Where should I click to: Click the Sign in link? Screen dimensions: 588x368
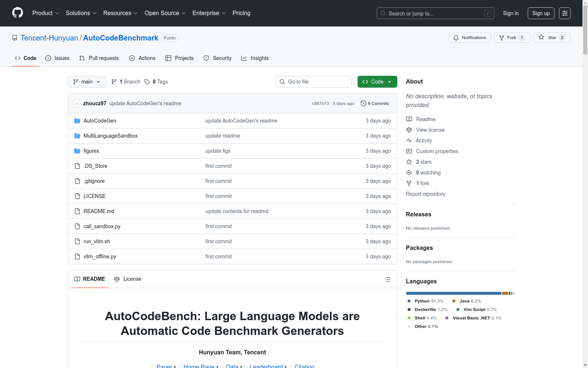click(x=511, y=13)
